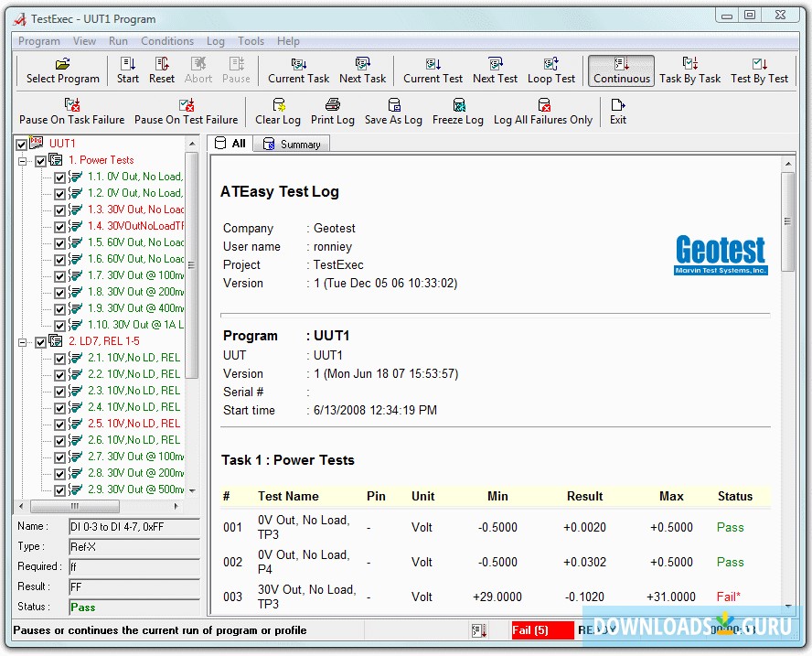The height and width of the screenshot is (656, 812).
Task: Select the Name field in properties
Action: tap(134, 527)
